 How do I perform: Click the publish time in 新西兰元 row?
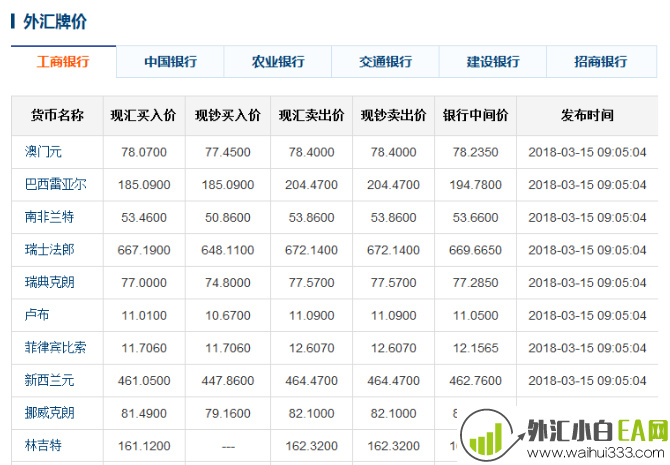[x=588, y=380]
